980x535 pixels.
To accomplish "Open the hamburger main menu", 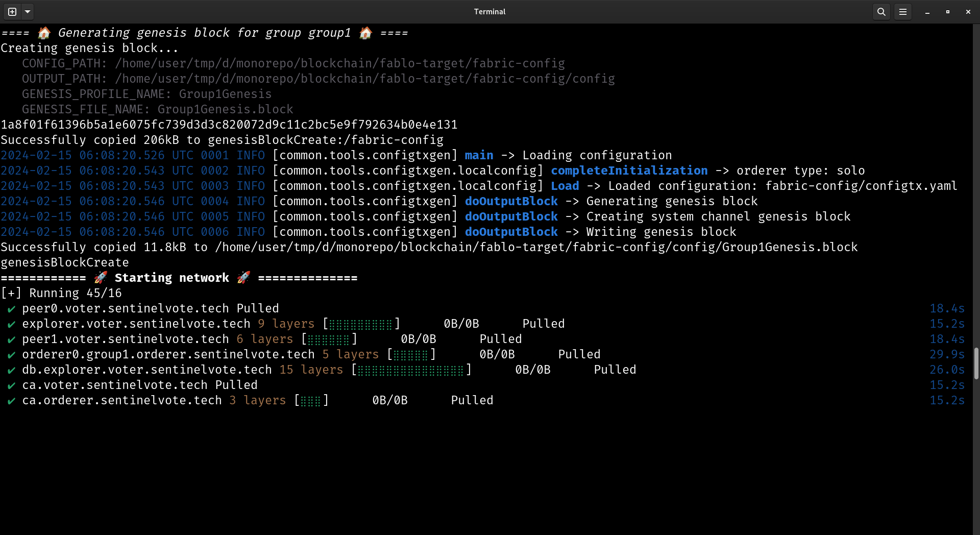I will coord(903,11).
